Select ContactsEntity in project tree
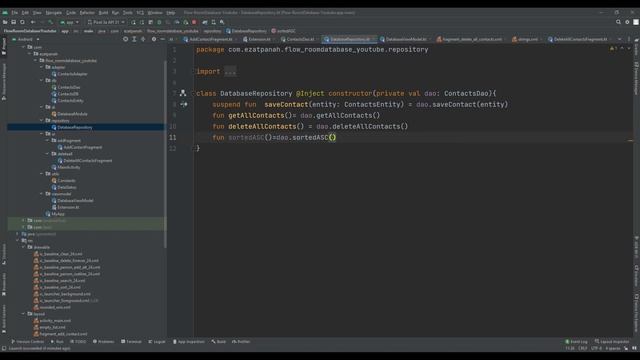Image resolution: width=640 pixels, height=360 pixels. 67,100
